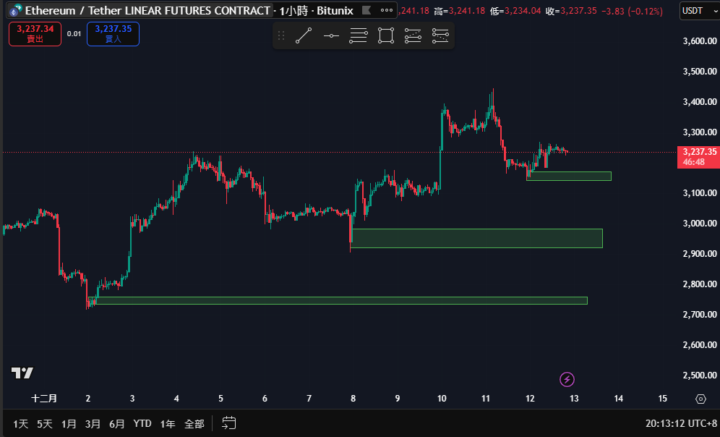Select the 6月 time range

[x=117, y=424]
